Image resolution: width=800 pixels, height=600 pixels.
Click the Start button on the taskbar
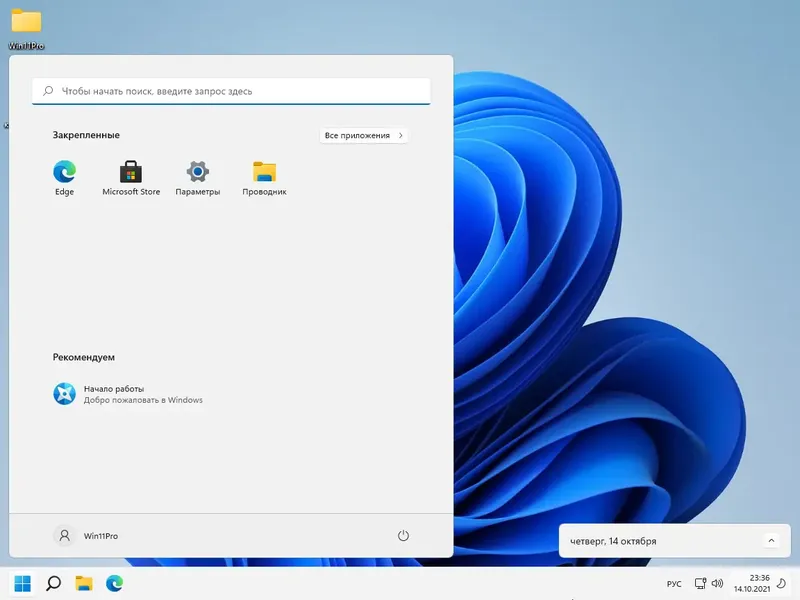[22, 583]
